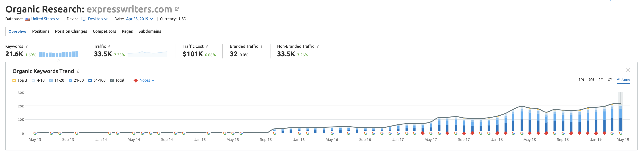Click the expresswriters.com domain title
Image resolution: width=644 pixels, height=156 pixels.
pos(129,9)
